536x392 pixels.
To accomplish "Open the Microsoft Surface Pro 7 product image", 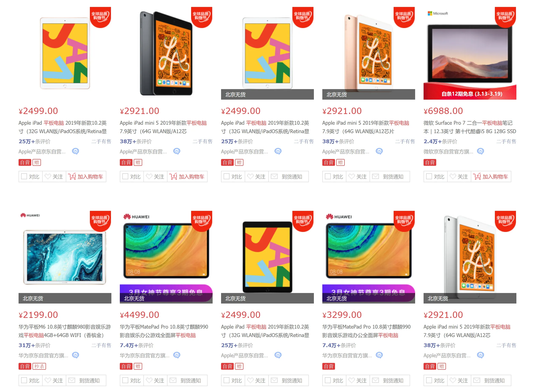I will [470, 53].
